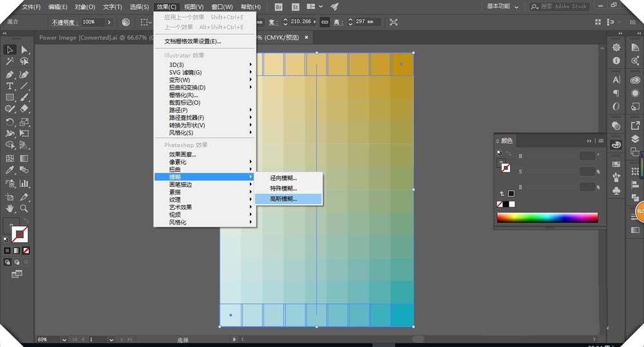
Task: Open the Color panel options menu
Action: (x=601, y=141)
